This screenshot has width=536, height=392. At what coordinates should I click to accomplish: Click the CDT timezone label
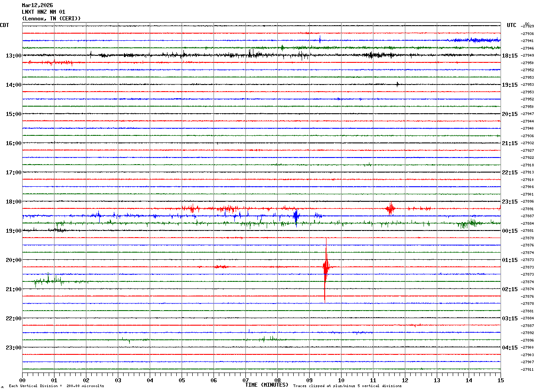click(x=4, y=25)
